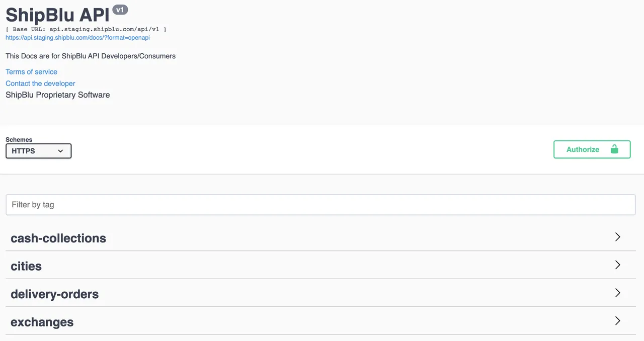Expand the cities section
The image size is (644, 341).
(x=320, y=266)
